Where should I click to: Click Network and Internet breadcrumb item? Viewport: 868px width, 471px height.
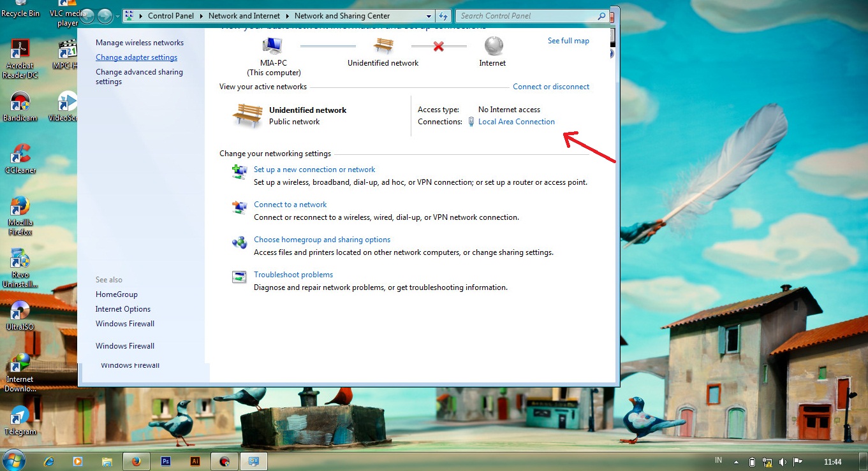click(245, 16)
